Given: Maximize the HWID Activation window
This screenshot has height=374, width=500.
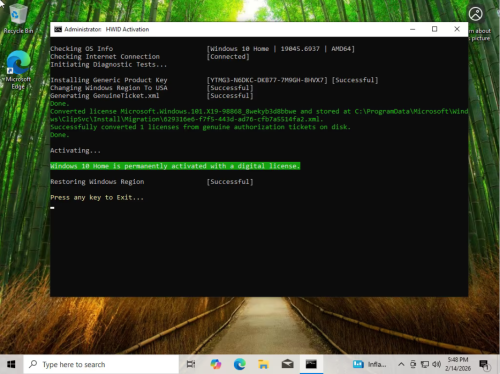Looking at the screenshot, I should (x=435, y=29).
